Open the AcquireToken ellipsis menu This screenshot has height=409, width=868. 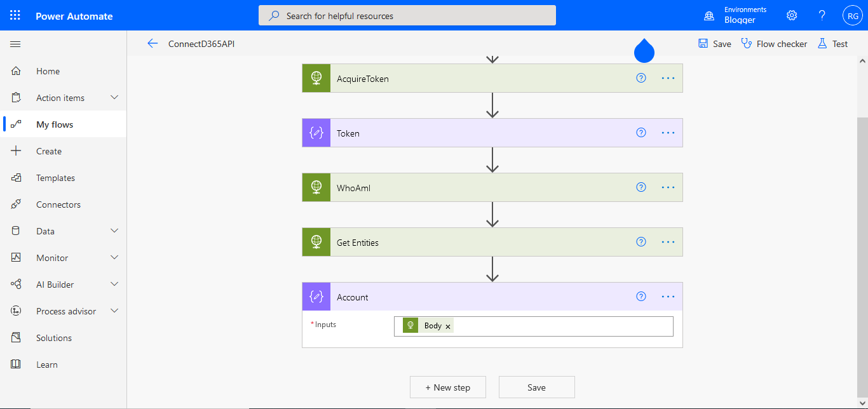(x=667, y=77)
